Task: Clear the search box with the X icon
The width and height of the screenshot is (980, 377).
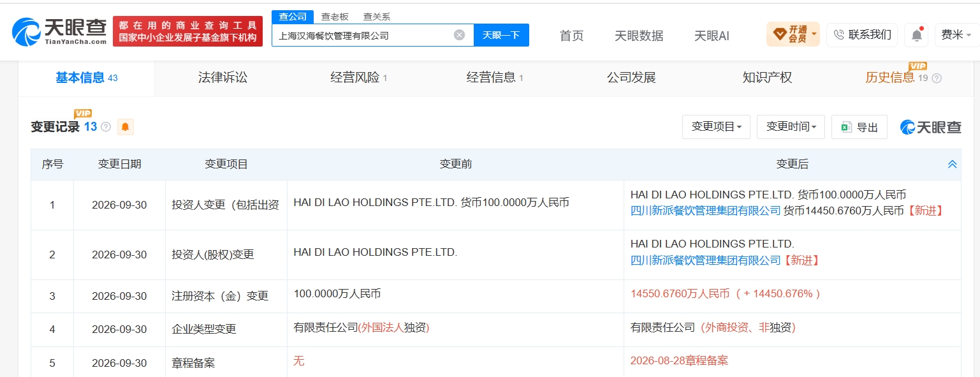Action: click(x=459, y=35)
